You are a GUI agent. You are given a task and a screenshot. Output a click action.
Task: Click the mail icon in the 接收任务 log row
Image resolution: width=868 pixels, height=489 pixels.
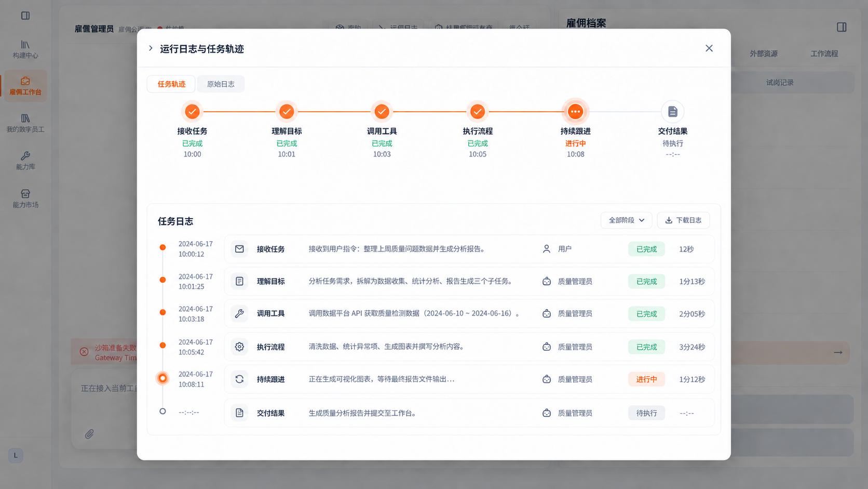click(239, 249)
